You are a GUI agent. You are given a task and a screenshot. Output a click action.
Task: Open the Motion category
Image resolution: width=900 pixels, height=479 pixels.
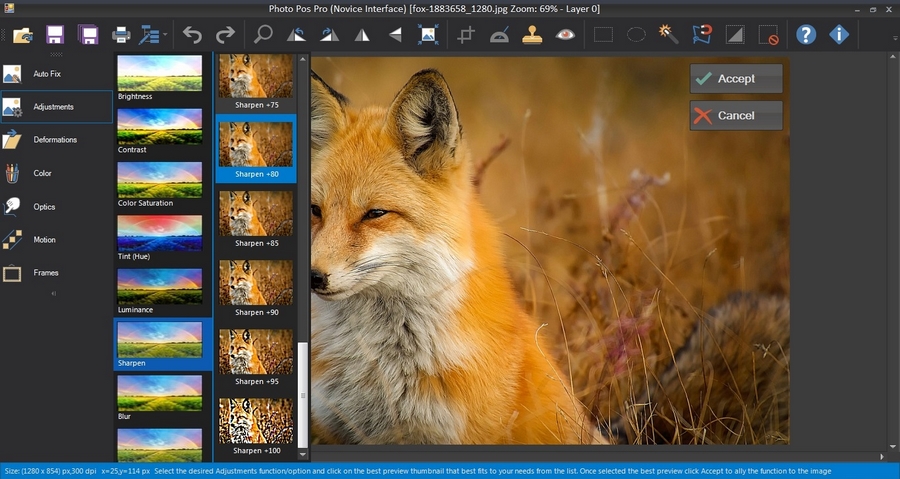point(56,240)
